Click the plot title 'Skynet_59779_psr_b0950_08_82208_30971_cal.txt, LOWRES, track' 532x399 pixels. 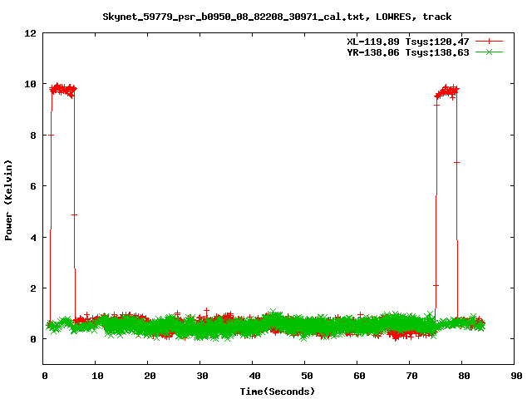[277, 17]
